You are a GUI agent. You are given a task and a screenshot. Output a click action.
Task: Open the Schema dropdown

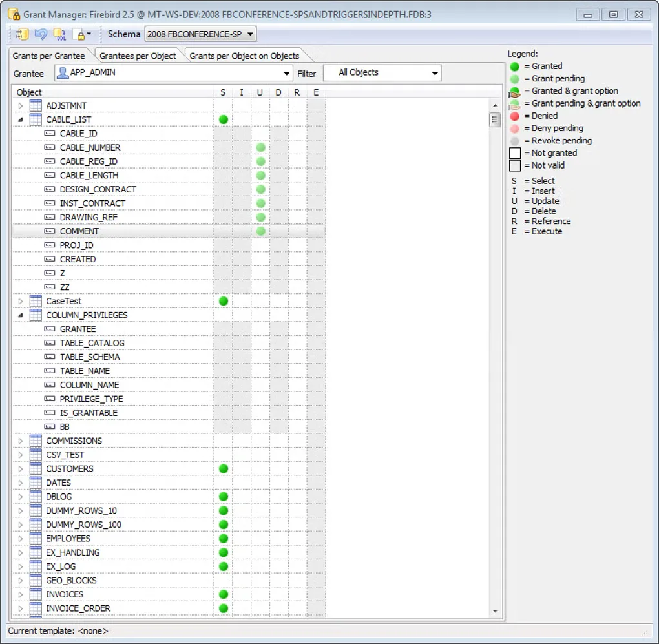point(200,34)
